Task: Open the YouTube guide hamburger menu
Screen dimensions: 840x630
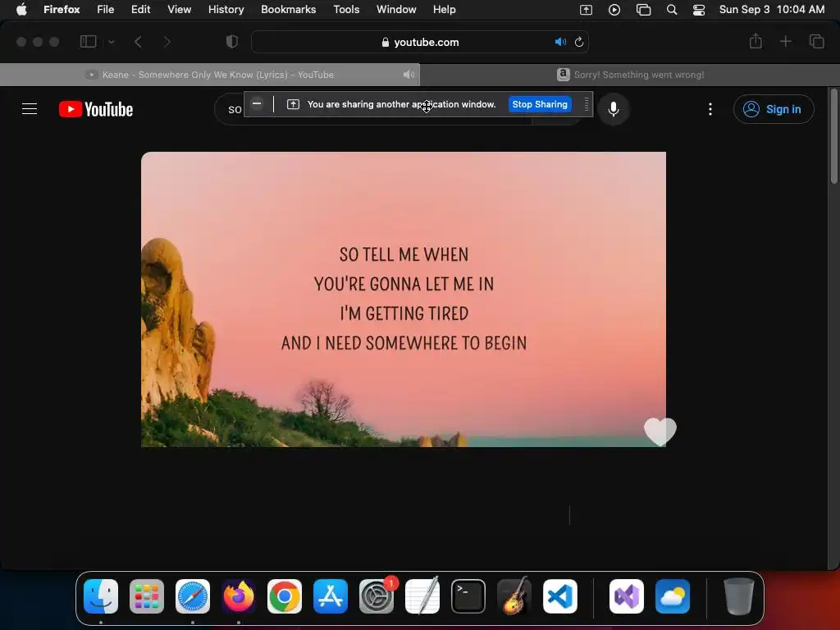Action: pos(30,109)
